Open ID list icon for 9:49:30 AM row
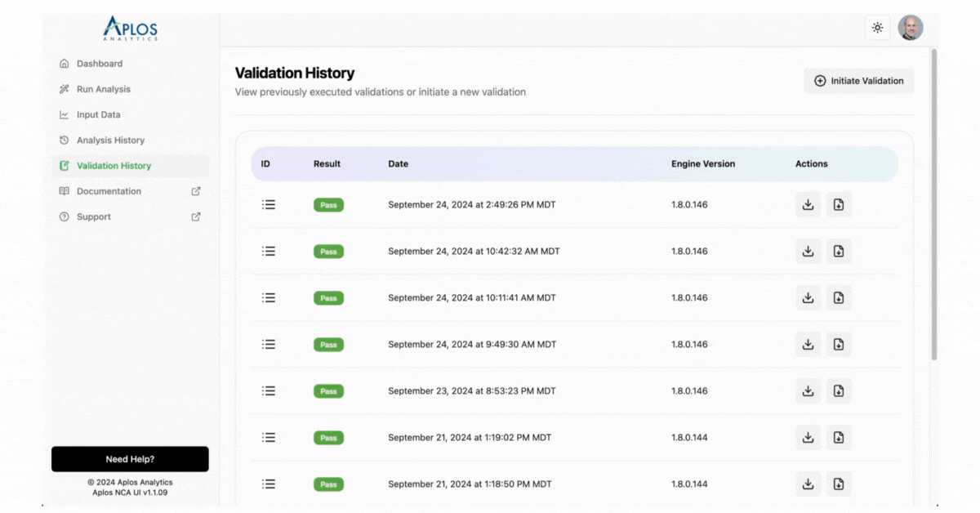980x513 pixels. point(269,344)
